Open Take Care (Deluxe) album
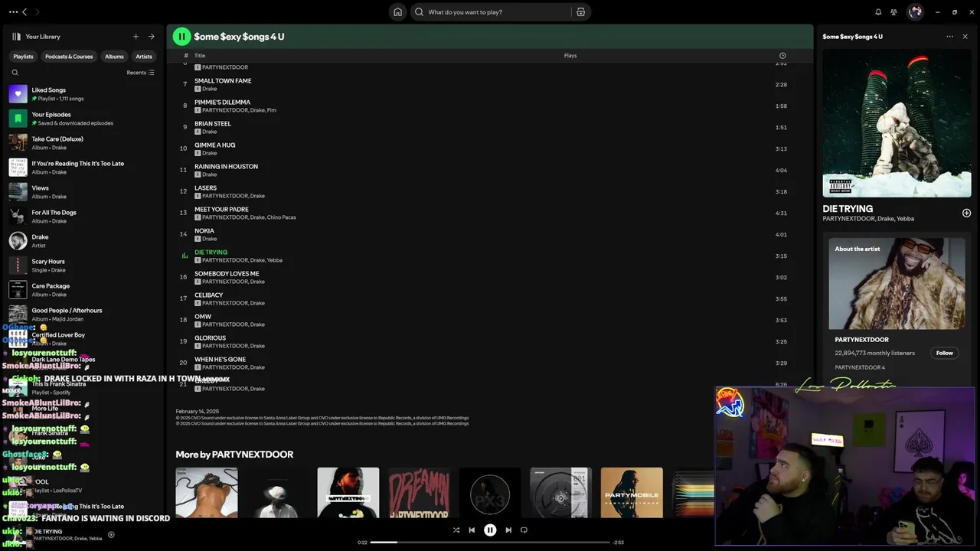This screenshot has height=551, width=980. click(83, 143)
